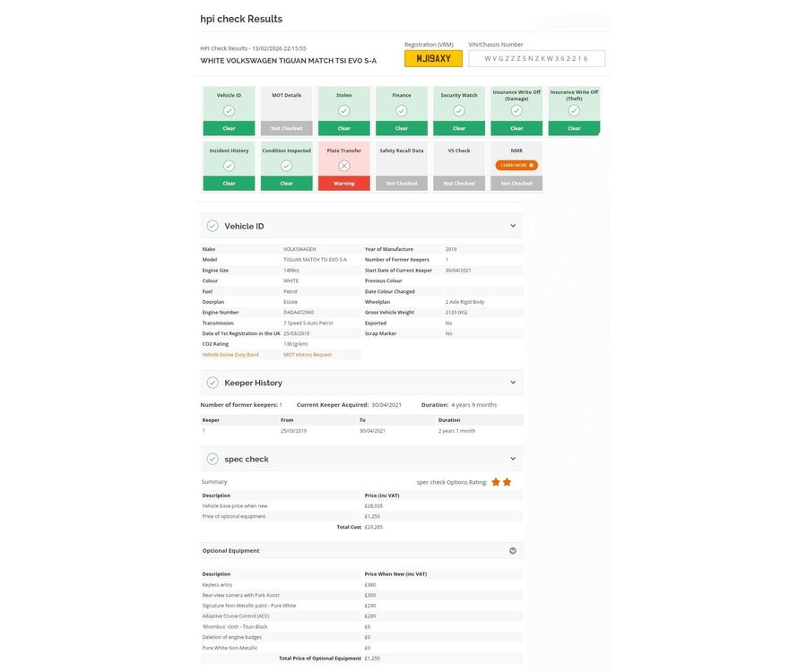The image size is (807, 672).
Task: Toggle the Optional Equipment expander arrow
Action: (513, 551)
